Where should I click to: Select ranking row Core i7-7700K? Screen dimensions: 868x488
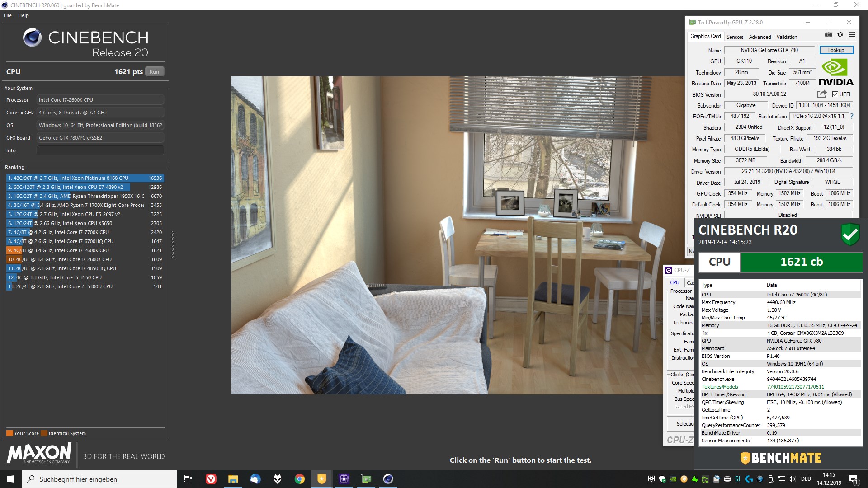(x=85, y=232)
